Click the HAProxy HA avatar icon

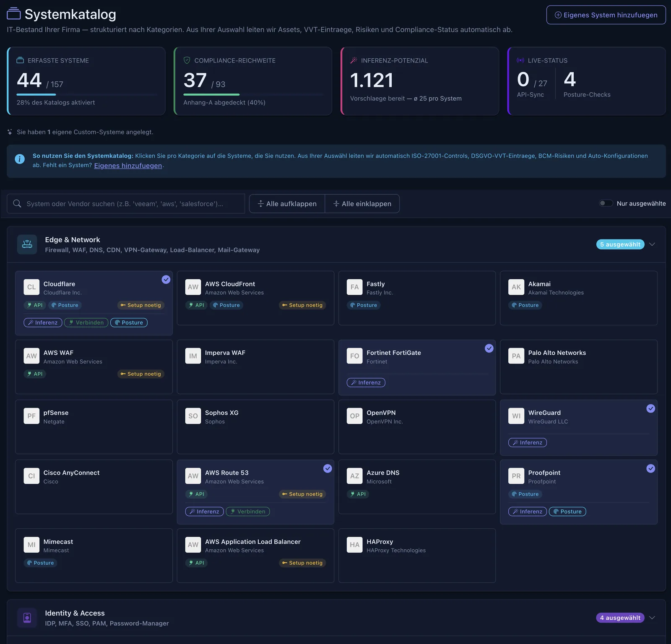pos(355,545)
